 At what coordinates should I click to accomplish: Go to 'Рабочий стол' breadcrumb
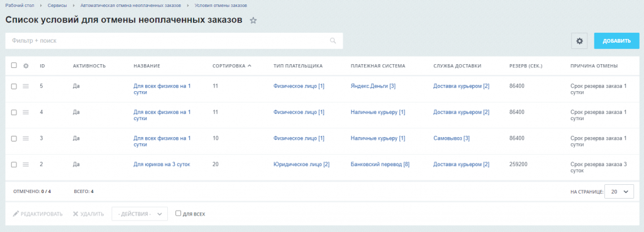(x=19, y=5)
